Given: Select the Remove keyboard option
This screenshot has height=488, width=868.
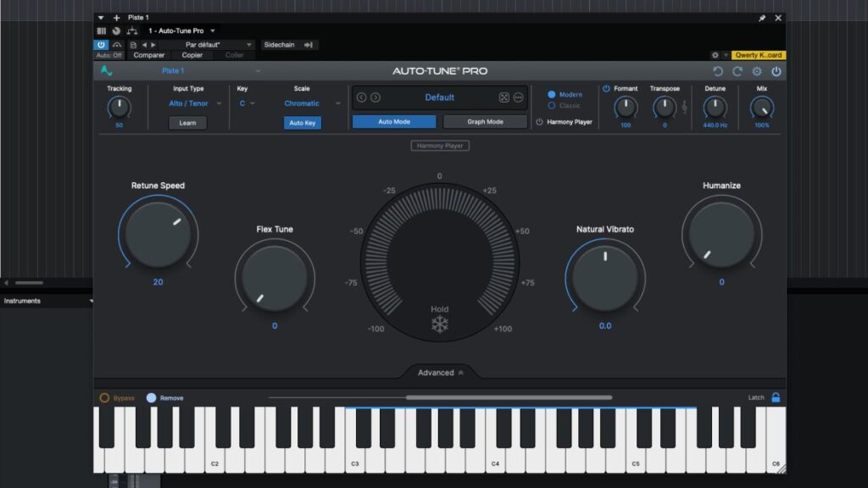Looking at the screenshot, I should pyautogui.click(x=151, y=398).
